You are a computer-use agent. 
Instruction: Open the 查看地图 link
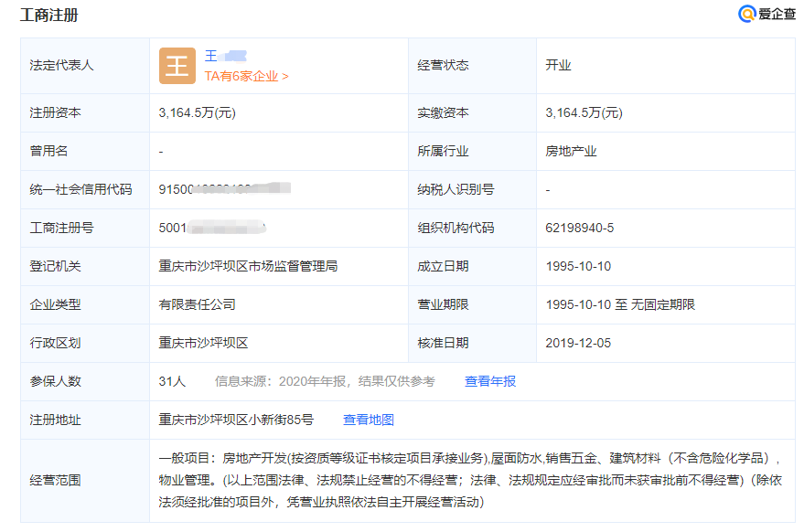tap(369, 420)
